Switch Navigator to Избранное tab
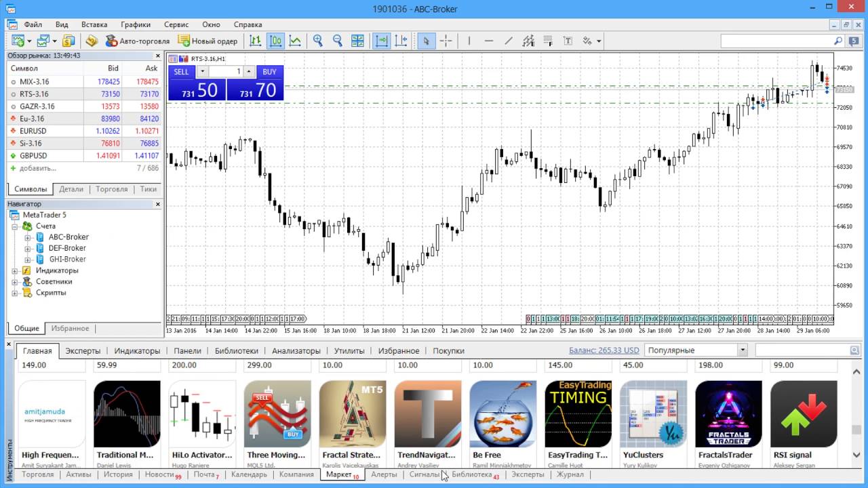Screen dimensions: 868x488 pos(70,328)
